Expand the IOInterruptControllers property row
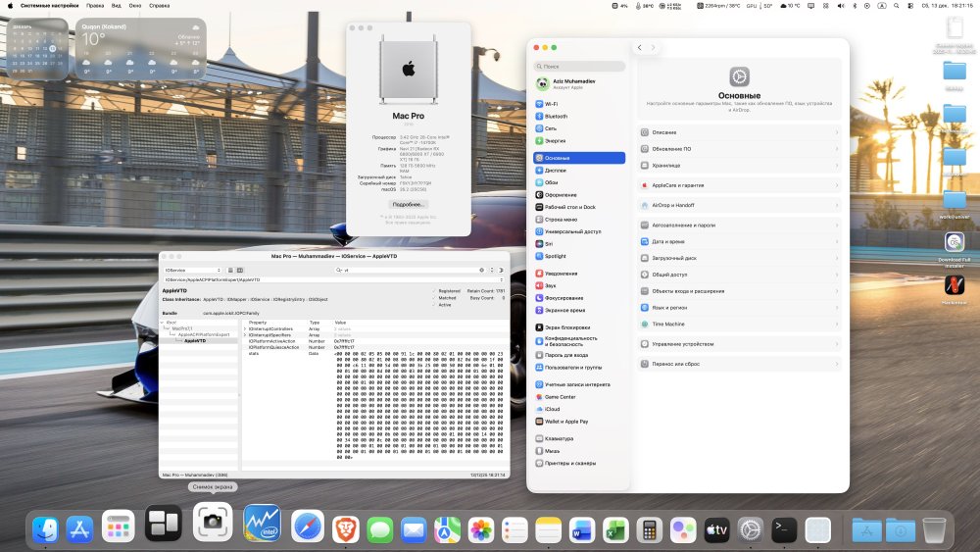This screenshot has height=552, width=980. pyautogui.click(x=245, y=328)
